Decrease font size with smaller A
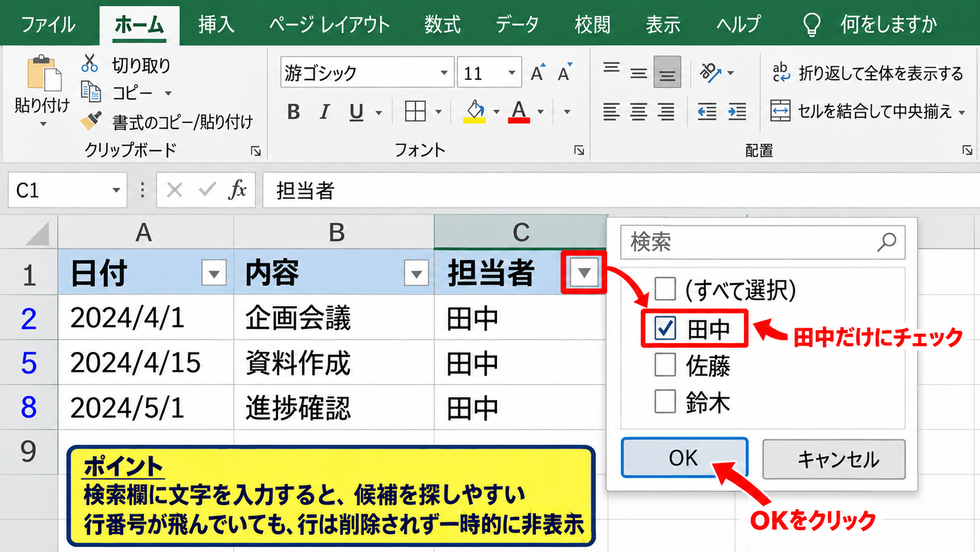980x552 pixels. point(564,73)
